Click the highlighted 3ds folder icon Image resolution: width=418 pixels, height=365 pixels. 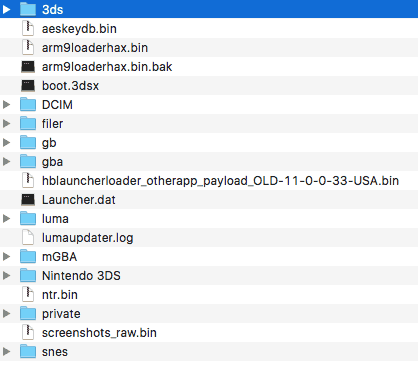(x=28, y=9)
